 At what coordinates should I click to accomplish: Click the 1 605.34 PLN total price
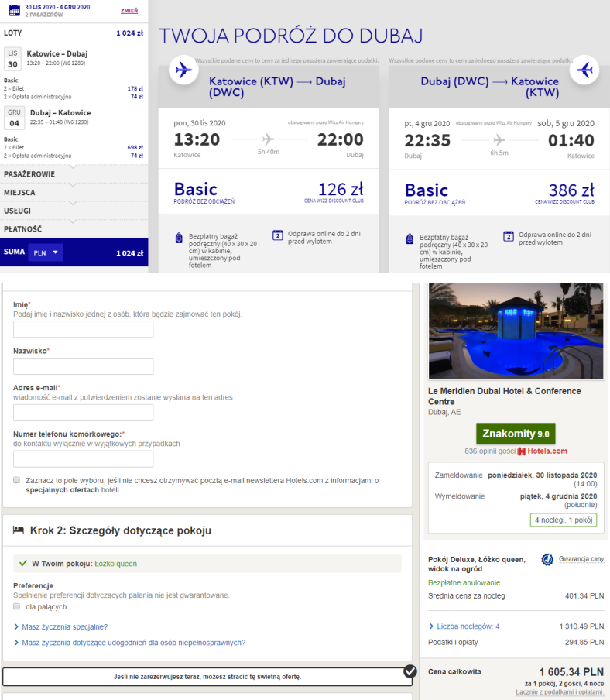pyautogui.click(x=571, y=672)
